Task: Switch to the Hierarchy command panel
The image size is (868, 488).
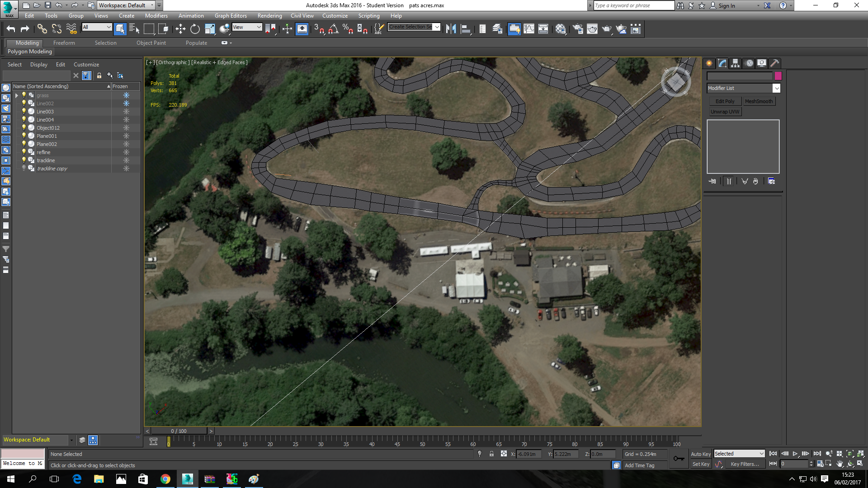Action: tap(736, 63)
